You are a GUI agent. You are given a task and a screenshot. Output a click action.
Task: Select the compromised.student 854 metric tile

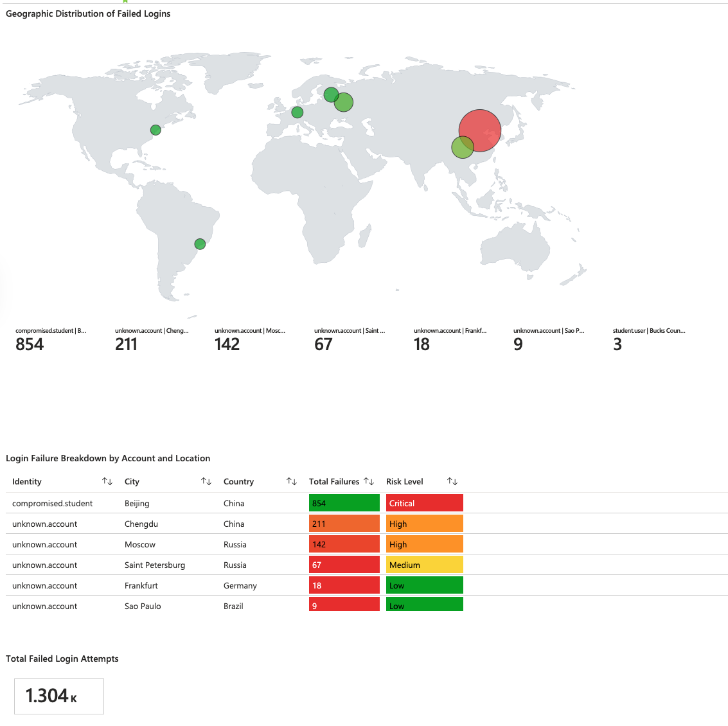[51, 340]
